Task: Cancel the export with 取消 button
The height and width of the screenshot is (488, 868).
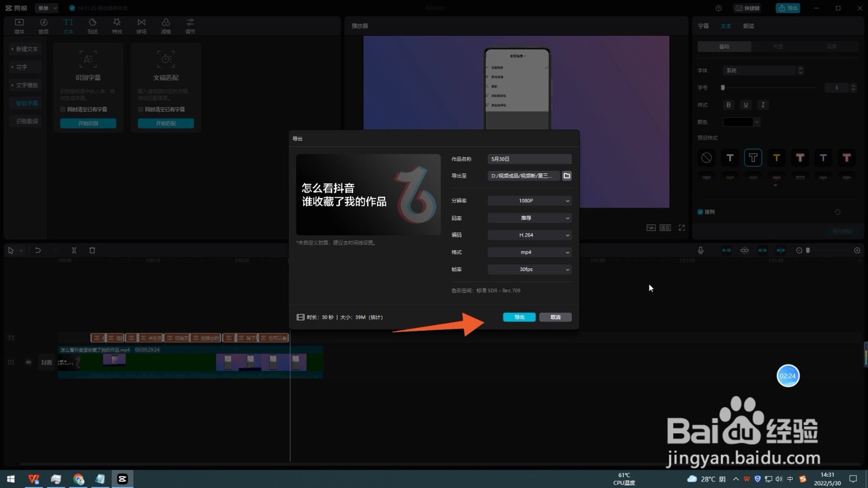Action: [556, 317]
